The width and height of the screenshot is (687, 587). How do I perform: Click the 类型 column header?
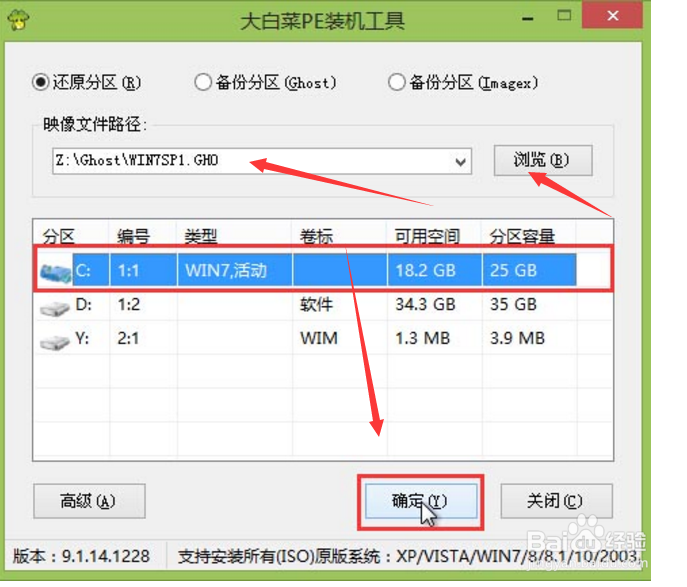click(201, 237)
